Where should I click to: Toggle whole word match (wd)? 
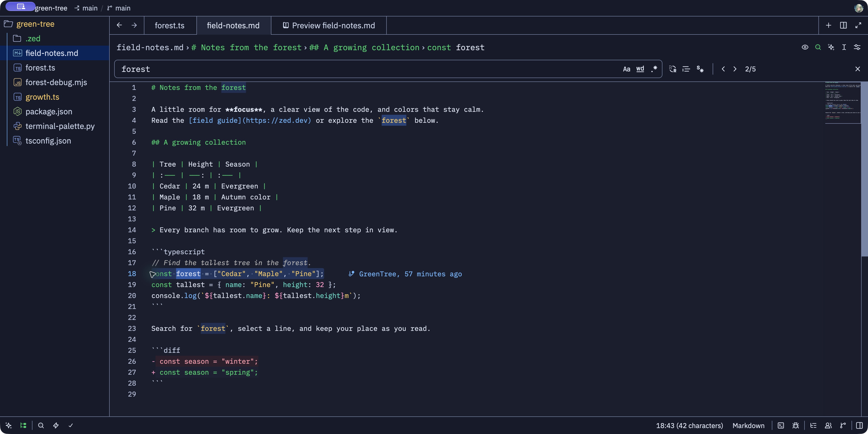tap(640, 69)
